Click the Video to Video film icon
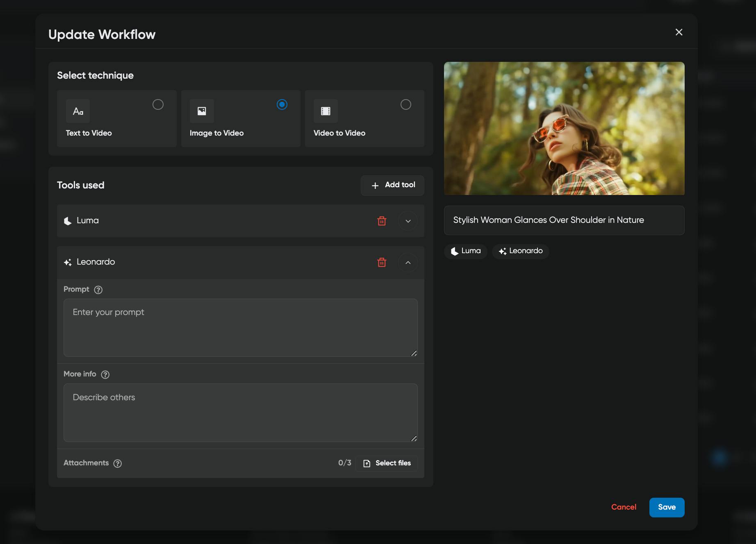756x544 pixels. 326,111
